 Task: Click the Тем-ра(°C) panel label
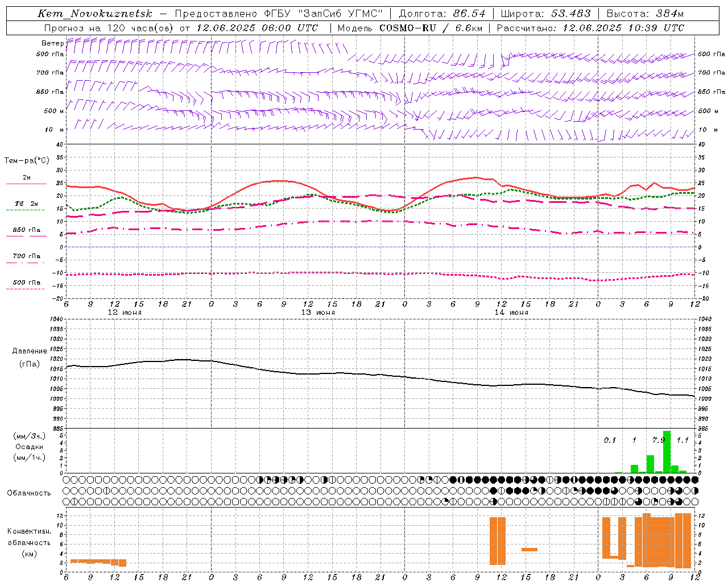(x=27, y=161)
